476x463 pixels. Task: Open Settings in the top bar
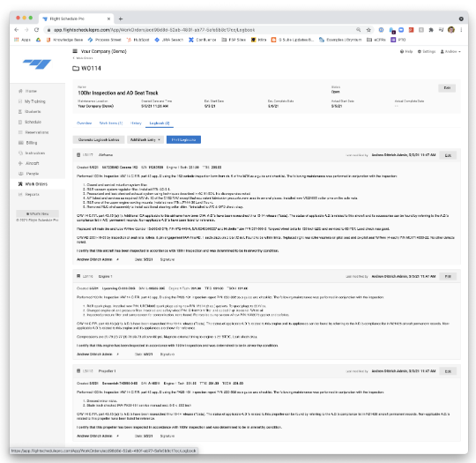pyautogui.click(x=427, y=51)
